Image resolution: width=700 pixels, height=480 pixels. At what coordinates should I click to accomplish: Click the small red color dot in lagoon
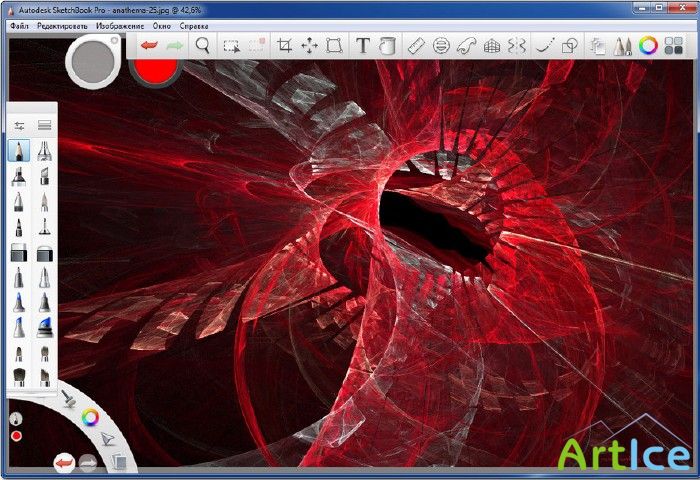[17, 436]
